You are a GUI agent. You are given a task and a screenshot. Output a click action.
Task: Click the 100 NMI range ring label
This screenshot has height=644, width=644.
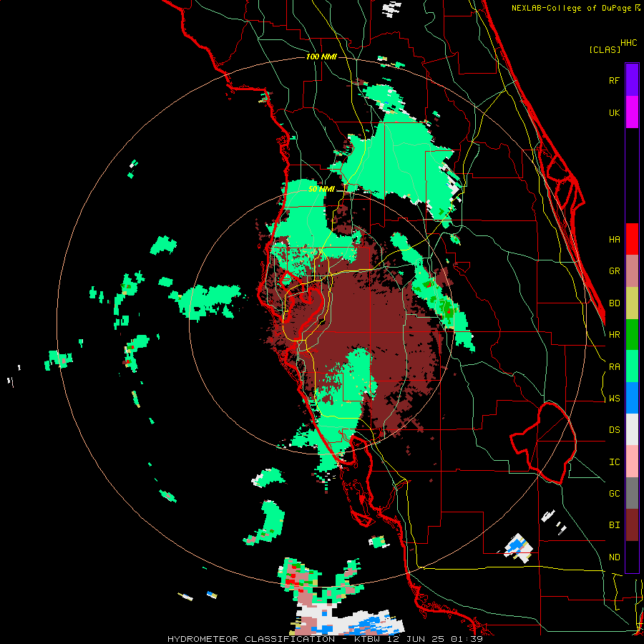321,57
